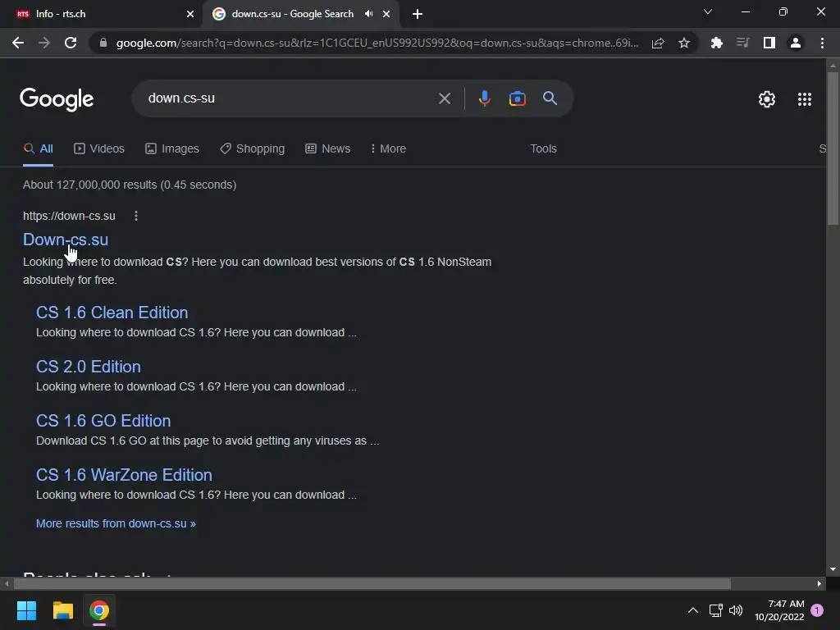Open the volume tray icon

click(736, 610)
